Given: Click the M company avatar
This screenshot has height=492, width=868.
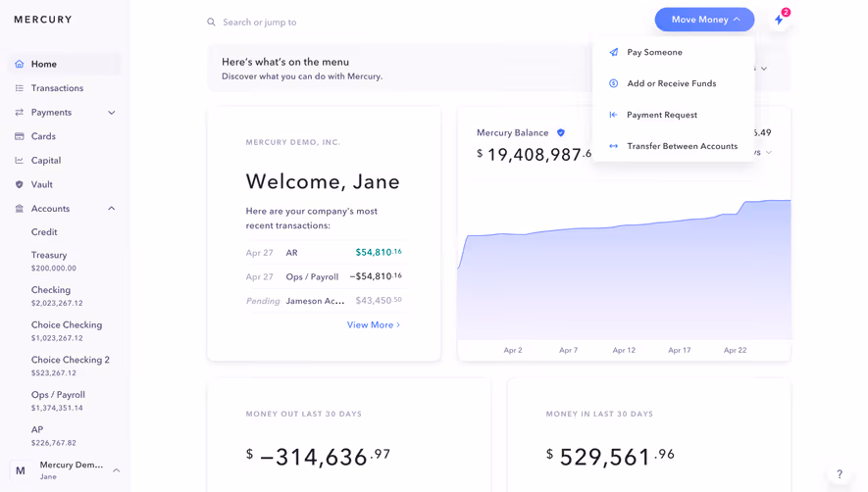Looking at the screenshot, I should coord(21,470).
